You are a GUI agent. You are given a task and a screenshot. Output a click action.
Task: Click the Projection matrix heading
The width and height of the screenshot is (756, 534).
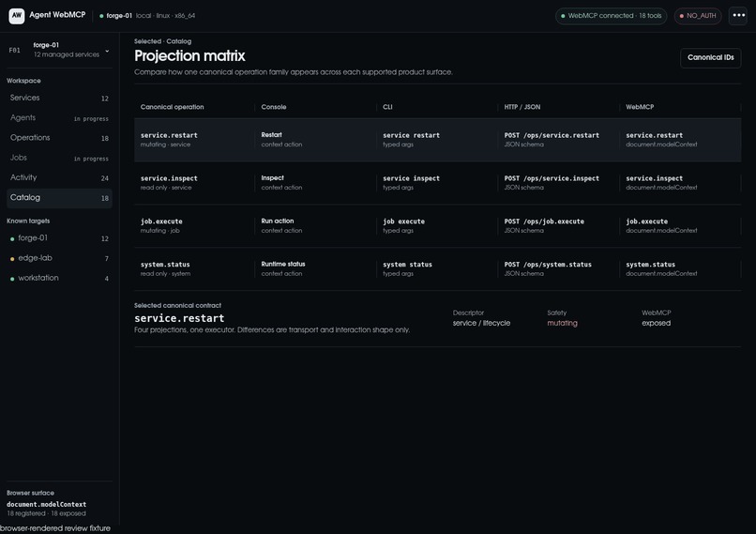[x=189, y=56]
